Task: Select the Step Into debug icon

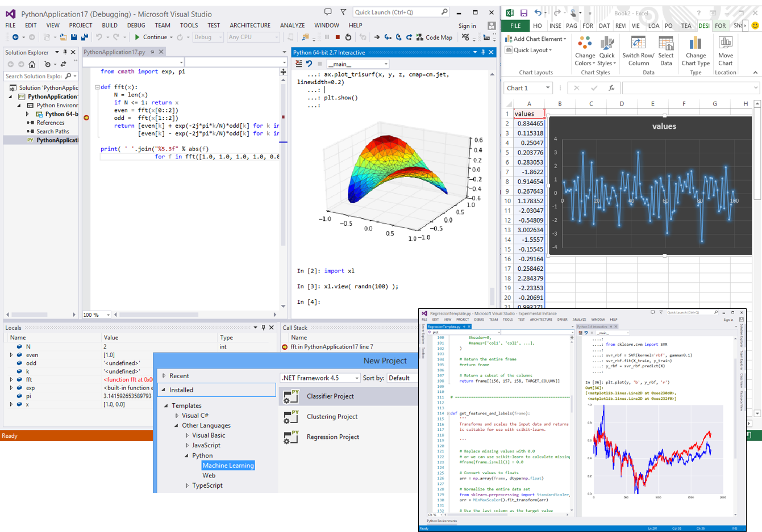Action: tap(388, 37)
